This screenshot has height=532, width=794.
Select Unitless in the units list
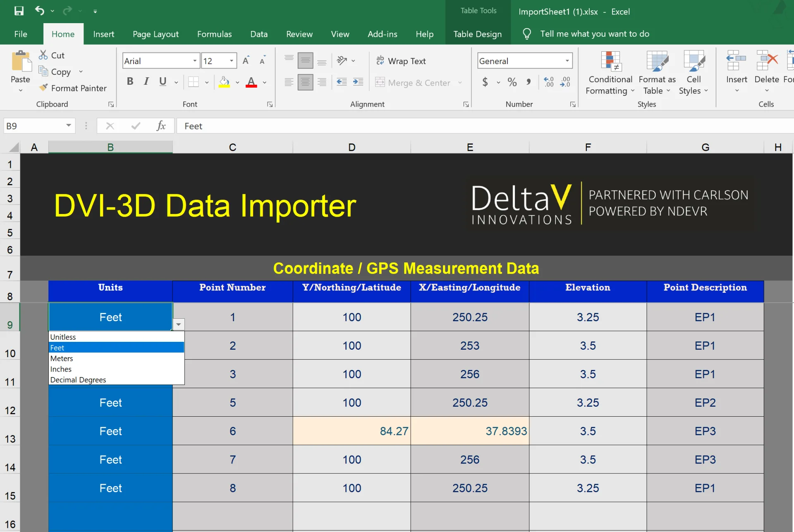(x=116, y=337)
